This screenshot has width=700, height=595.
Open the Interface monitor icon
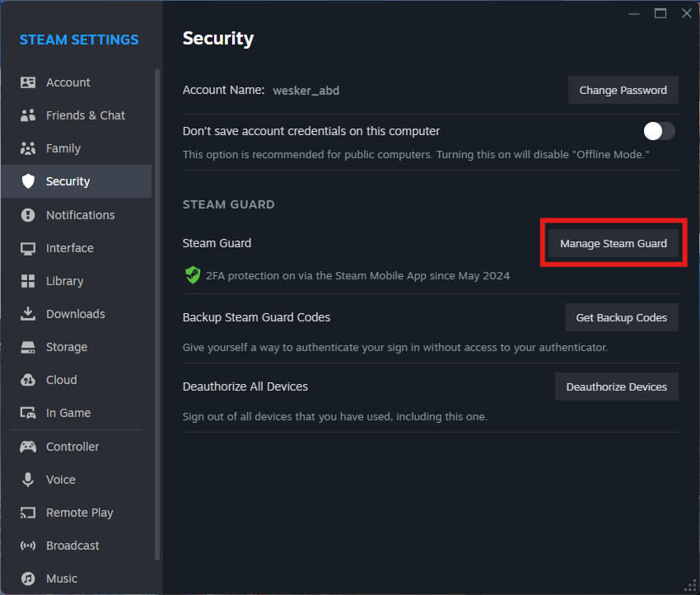pos(28,248)
